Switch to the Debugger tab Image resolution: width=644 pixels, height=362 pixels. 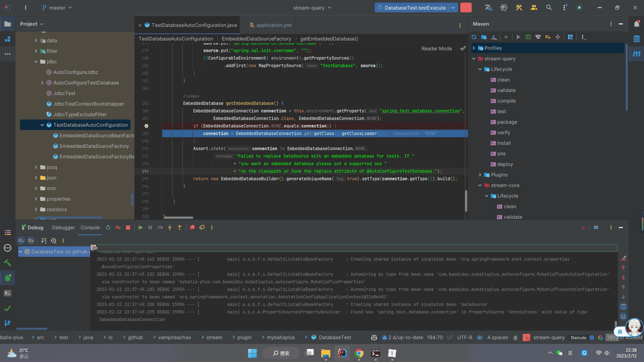63,227
